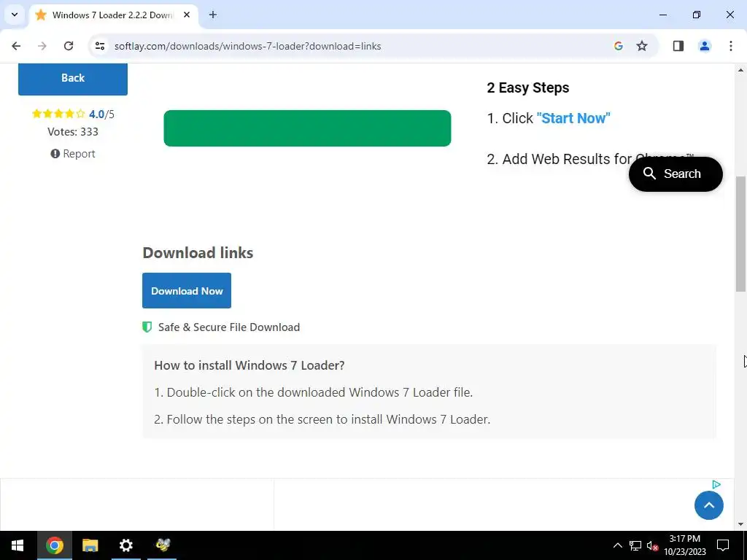Open Settings gear from the taskbar
The width and height of the screenshot is (747, 560).
pos(125,545)
